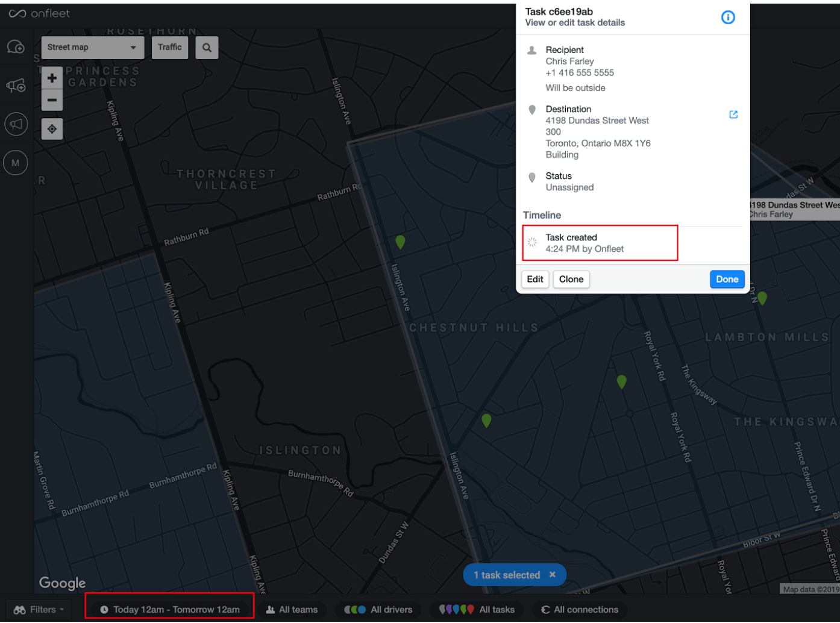Click the Status pin icon in panel

(x=532, y=177)
